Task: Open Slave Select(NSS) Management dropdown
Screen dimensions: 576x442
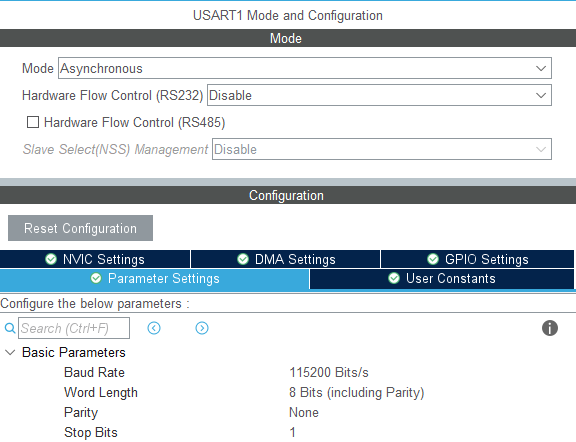Action: (x=382, y=149)
